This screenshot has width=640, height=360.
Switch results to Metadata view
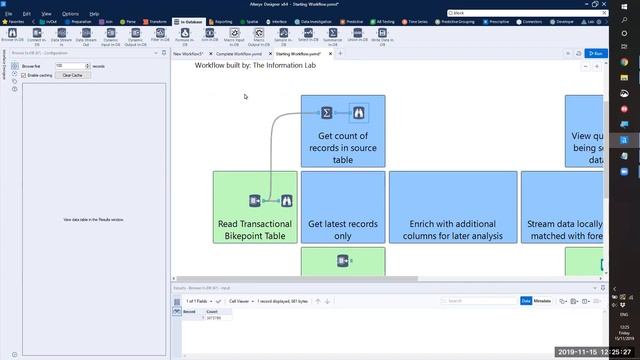click(542, 301)
